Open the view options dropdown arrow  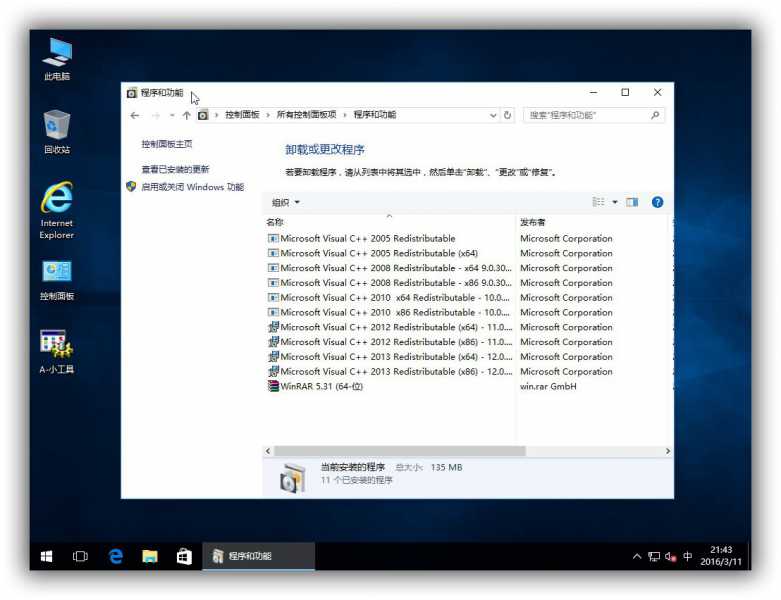click(615, 202)
